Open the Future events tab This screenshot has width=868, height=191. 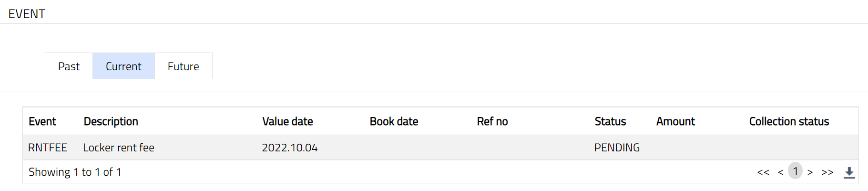(183, 66)
